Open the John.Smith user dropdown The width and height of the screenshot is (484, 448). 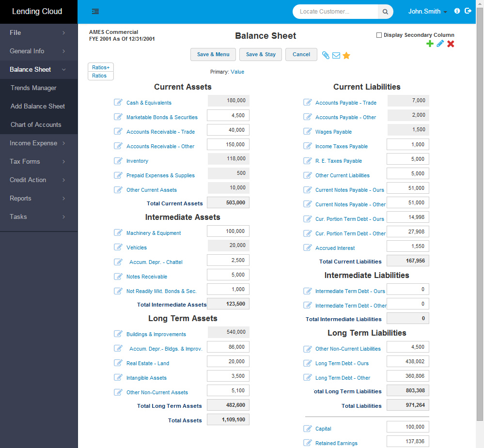tap(427, 12)
